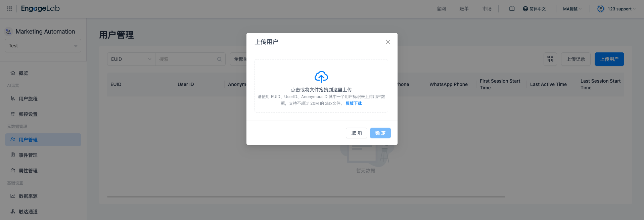
Task: Open 频控设置 in sidebar
Action: point(28,114)
